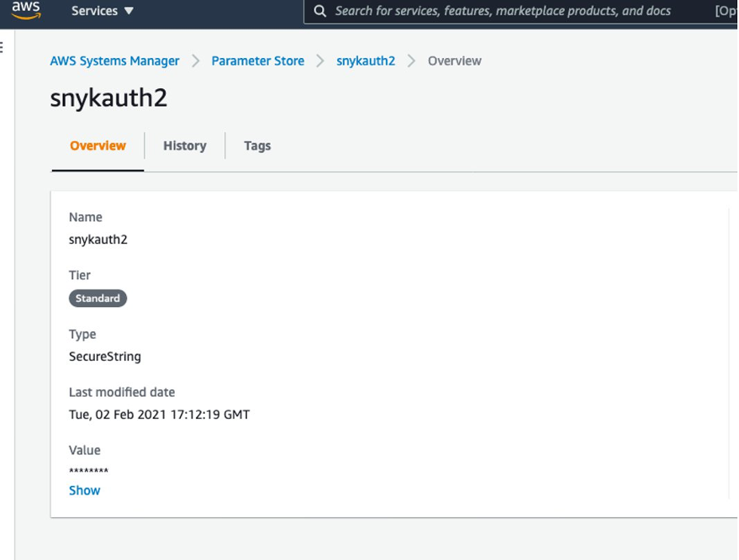Click the masked value asterisks
739x560 pixels.
88,470
